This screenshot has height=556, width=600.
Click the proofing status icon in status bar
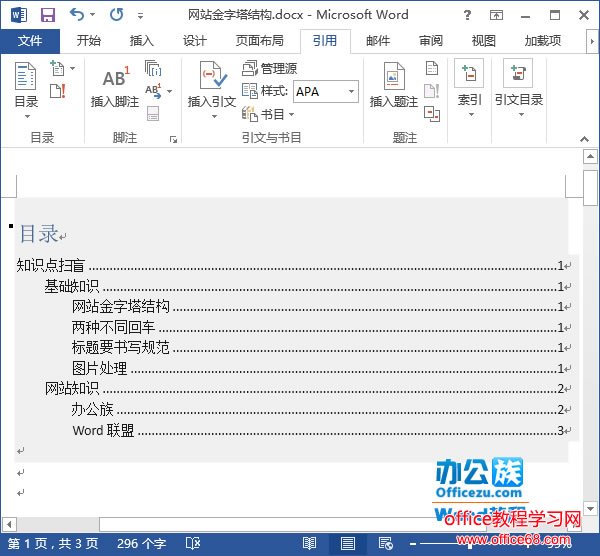click(x=192, y=543)
